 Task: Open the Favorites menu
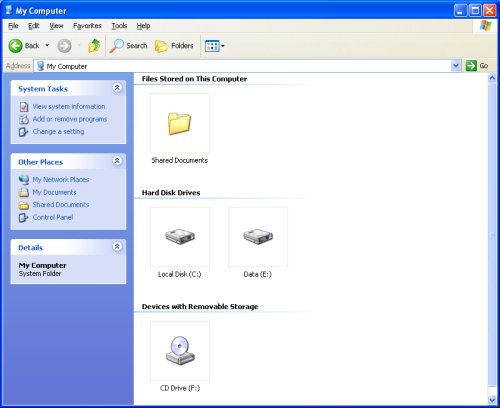(87, 26)
